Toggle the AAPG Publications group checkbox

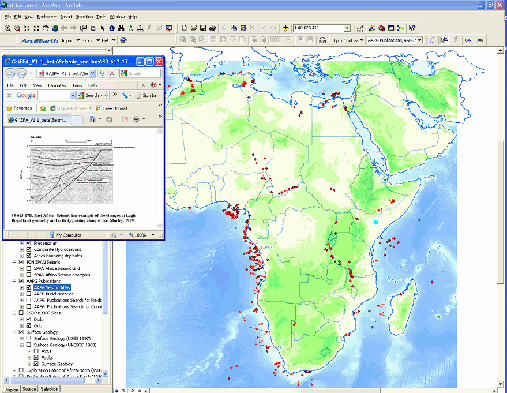pos(22,281)
